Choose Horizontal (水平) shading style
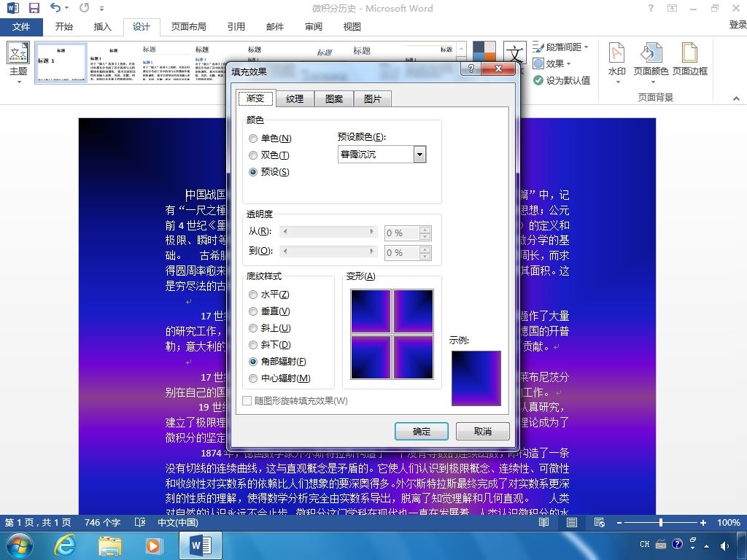The height and width of the screenshot is (560, 747). [x=253, y=295]
